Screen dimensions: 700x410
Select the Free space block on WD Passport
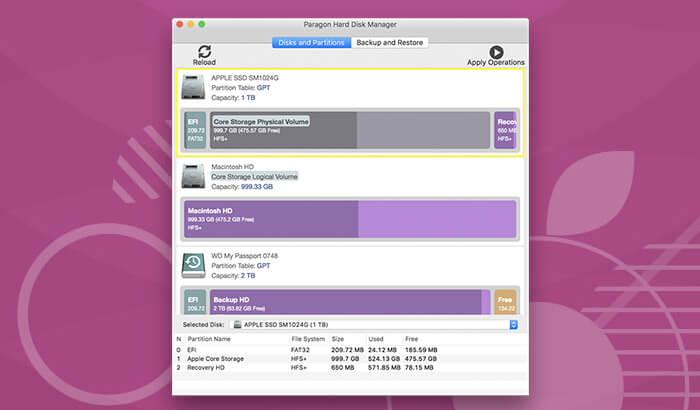point(505,302)
